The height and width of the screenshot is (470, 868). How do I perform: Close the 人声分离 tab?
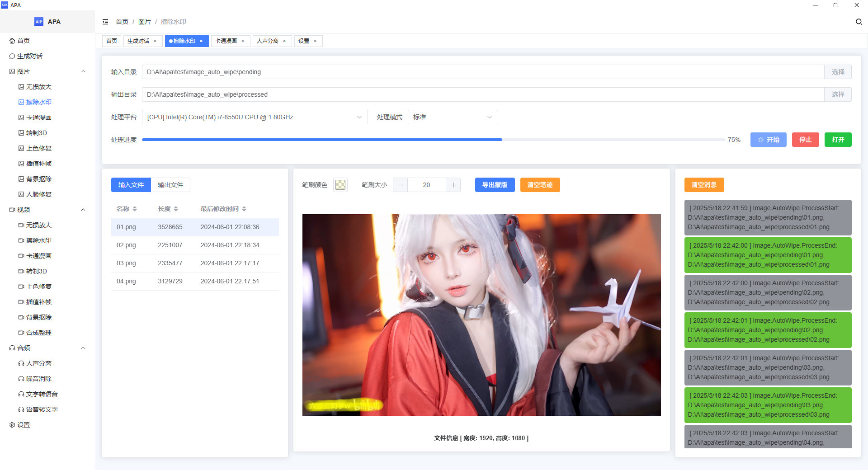tap(284, 41)
